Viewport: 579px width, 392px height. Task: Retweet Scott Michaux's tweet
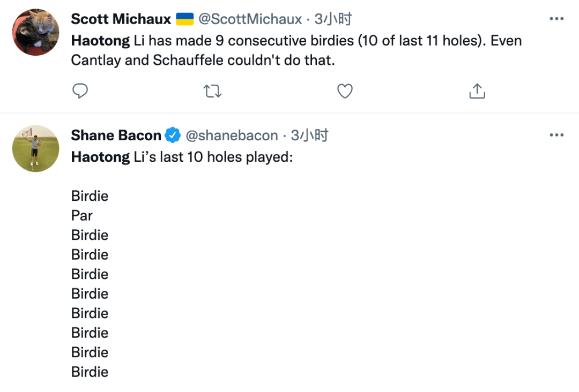213,92
